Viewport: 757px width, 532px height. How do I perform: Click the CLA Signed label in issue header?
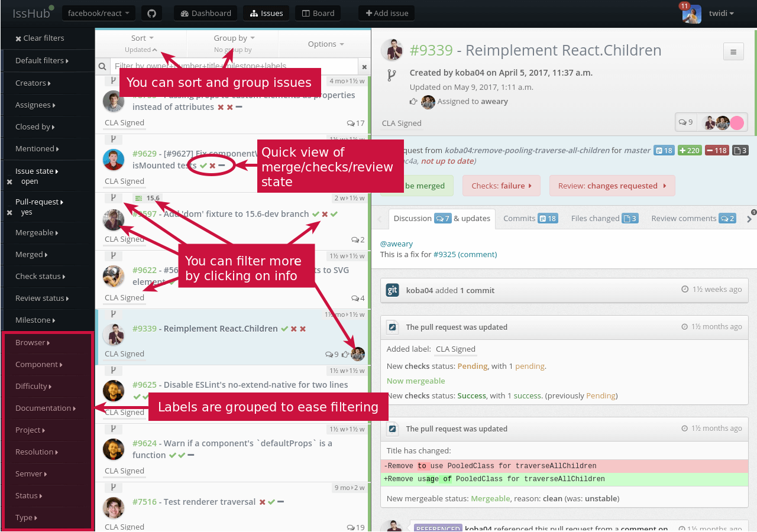[x=402, y=123]
